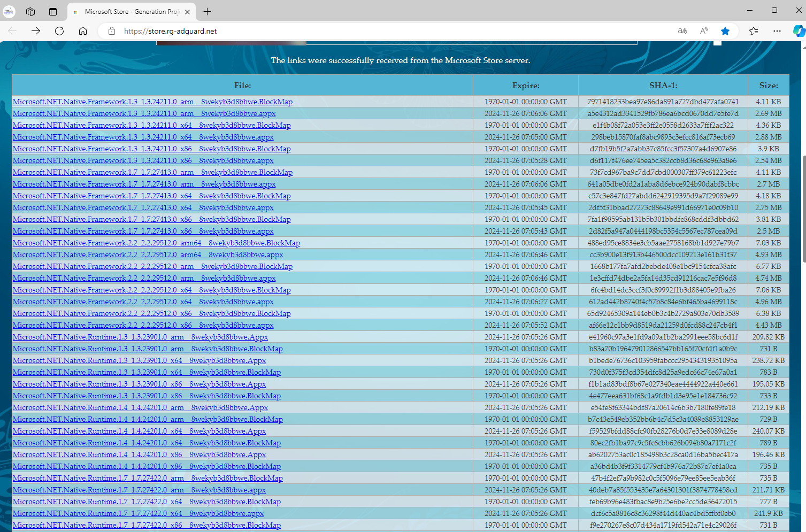Screen dimensions: 806x532
Task: Open Settings and more ellipsis menu
Action: point(777,31)
